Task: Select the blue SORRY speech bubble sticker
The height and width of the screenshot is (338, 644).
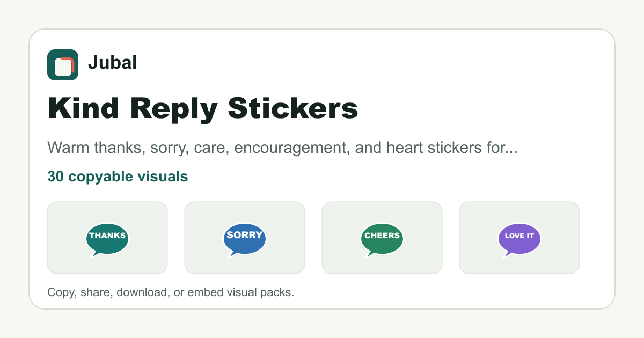Action: pos(245,240)
